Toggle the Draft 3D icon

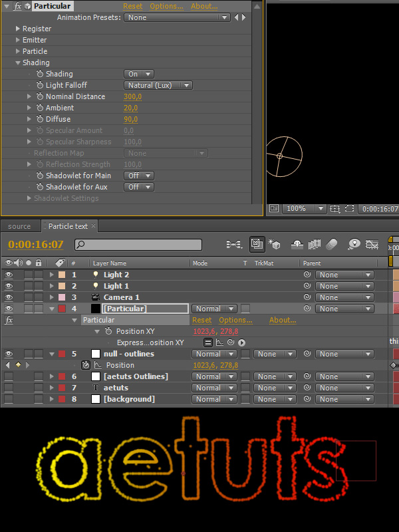tap(274, 244)
